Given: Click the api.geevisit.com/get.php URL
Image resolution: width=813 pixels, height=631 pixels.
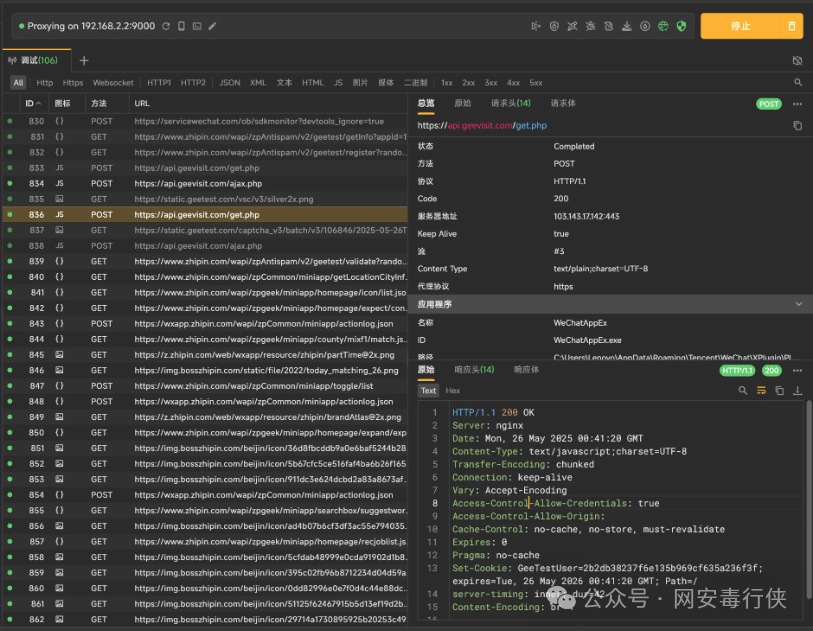Looking at the screenshot, I should pyautogui.click(x=482, y=125).
